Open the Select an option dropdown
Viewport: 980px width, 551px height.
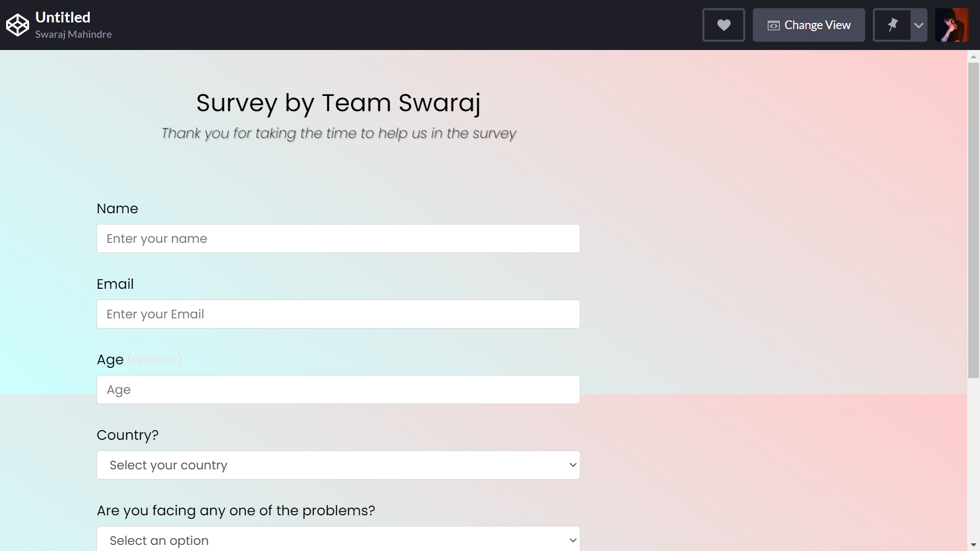click(338, 540)
